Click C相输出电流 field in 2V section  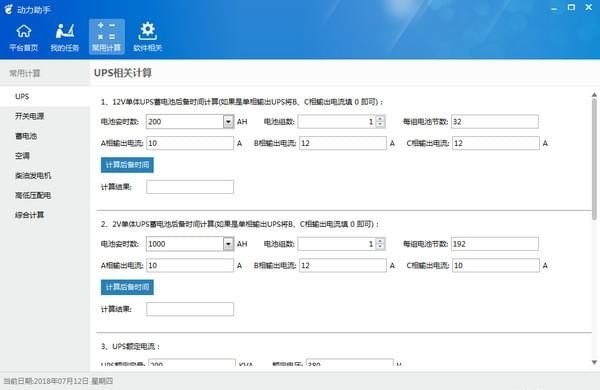[496, 265]
